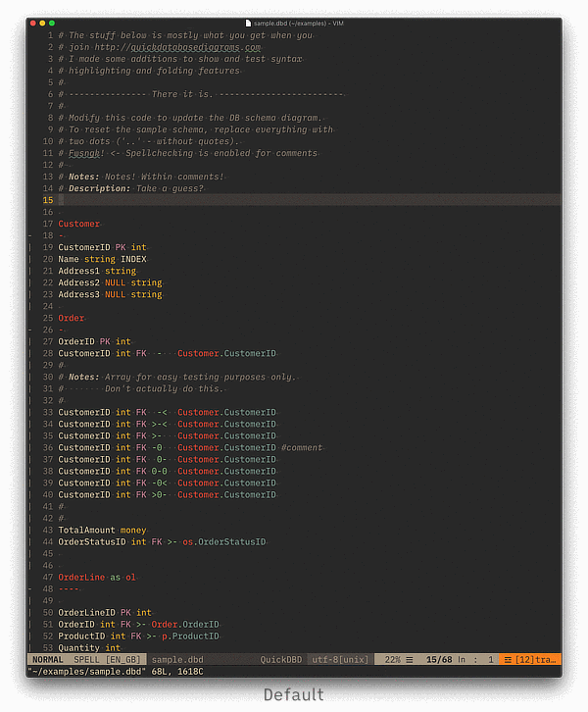The width and height of the screenshot is (588, 712).
Task: Click line number 1 in the gutter
Action: pos(50,35)
